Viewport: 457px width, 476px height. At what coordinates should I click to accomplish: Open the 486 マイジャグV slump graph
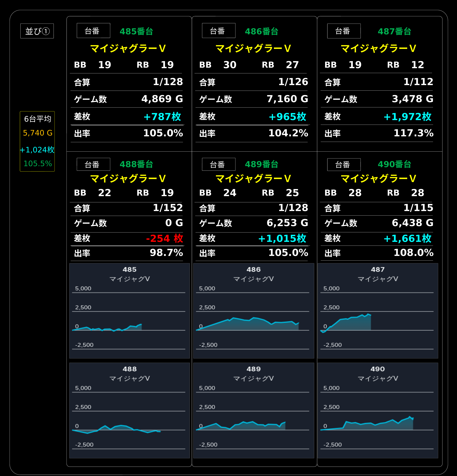click(x=254, y=311)
